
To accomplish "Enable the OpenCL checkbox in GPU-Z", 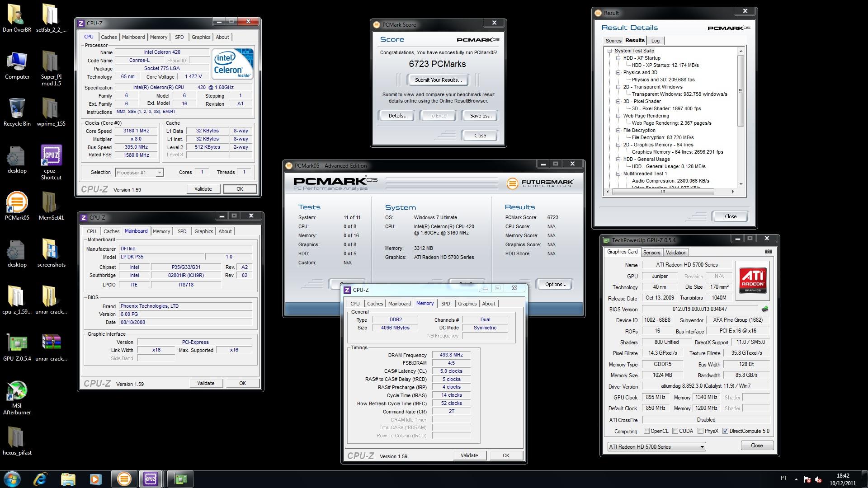I will tap(646, 431).
